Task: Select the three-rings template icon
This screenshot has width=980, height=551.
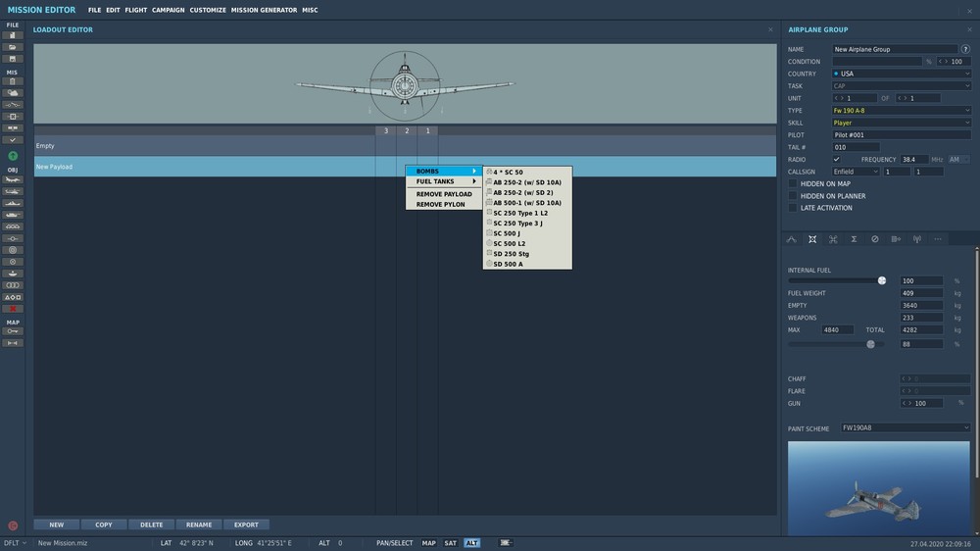Action: coord(13,285)
